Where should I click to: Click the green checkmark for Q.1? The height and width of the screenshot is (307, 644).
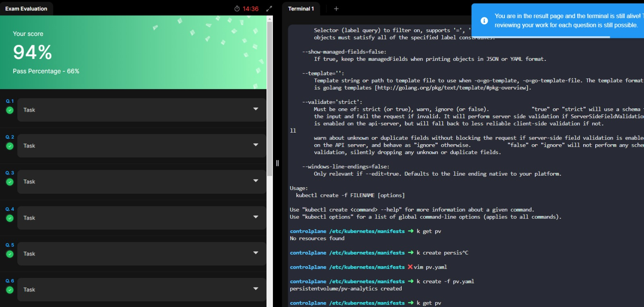click(x=10, y=110)
